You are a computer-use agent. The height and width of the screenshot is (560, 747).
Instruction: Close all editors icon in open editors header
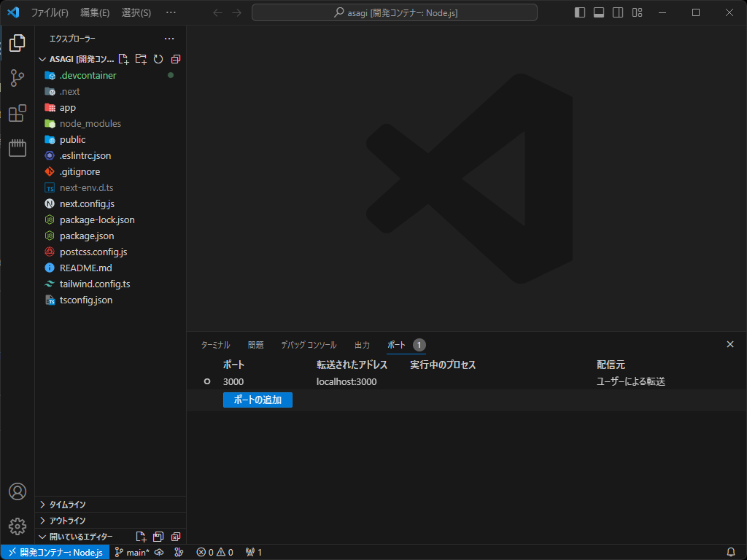tap(176, 537)
